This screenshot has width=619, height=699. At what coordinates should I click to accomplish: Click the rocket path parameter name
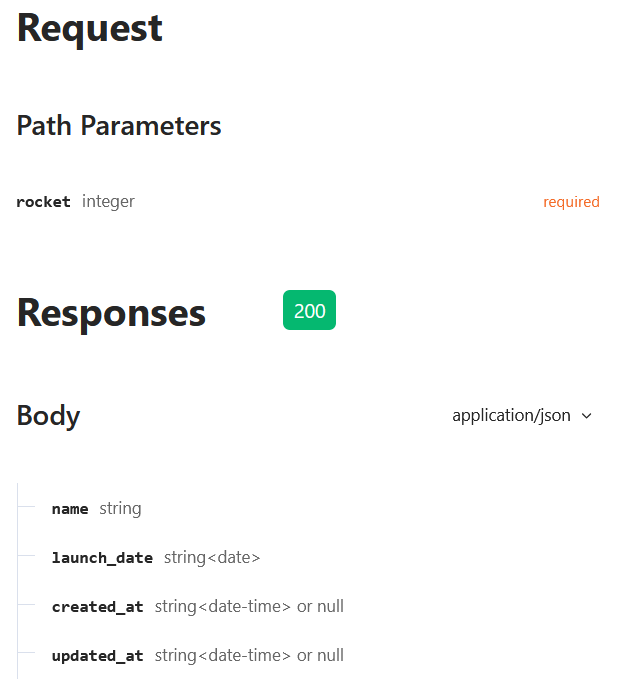(x=43, y=202)
